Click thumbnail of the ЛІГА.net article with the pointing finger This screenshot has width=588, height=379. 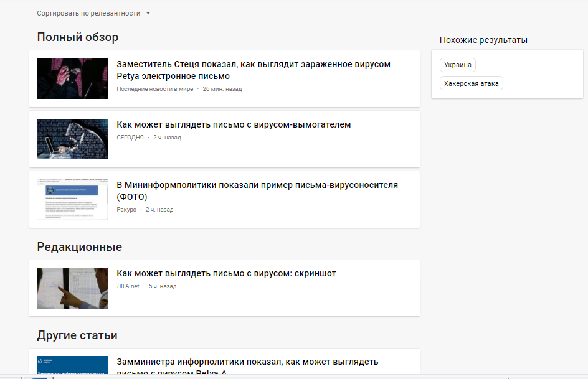pyautogui.click(x=72, y=288)
